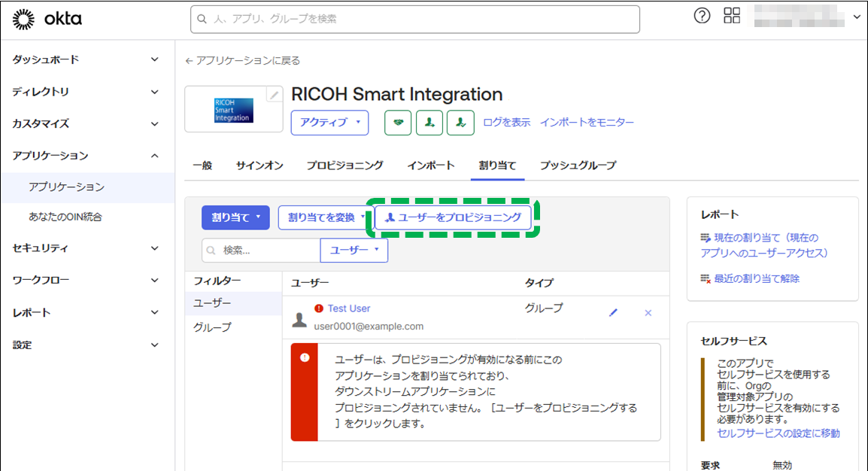868x471 pixels.
Task: Open the インポートをモニター link
Action: pyautogui.click(x=587, y=123)
